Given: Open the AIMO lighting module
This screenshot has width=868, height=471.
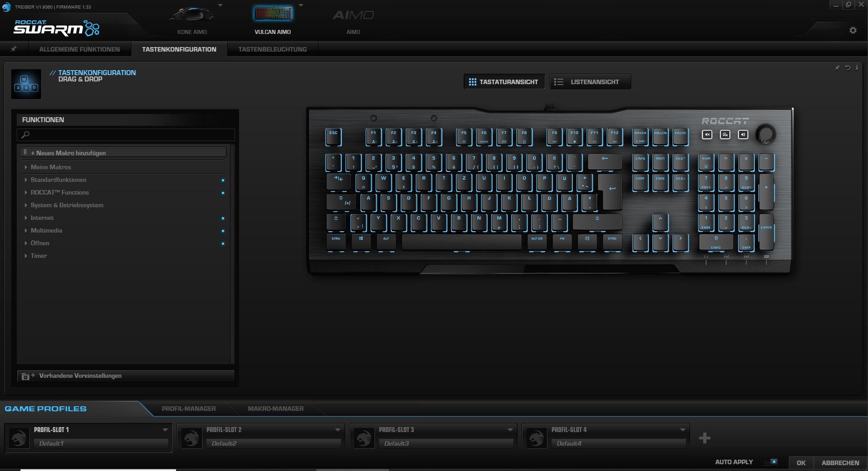Looking at the screenshot, I should pyautogui.click(x=353, y=20).
